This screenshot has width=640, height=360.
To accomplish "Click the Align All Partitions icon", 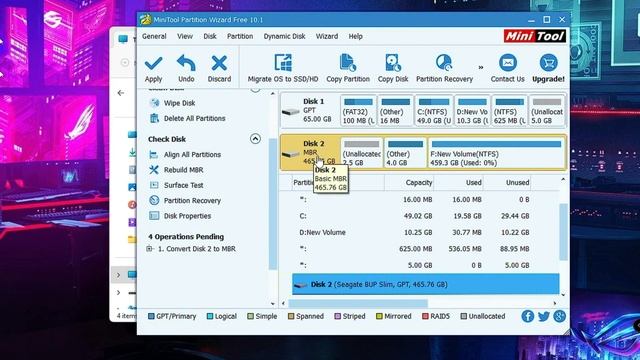I will 154,155.
